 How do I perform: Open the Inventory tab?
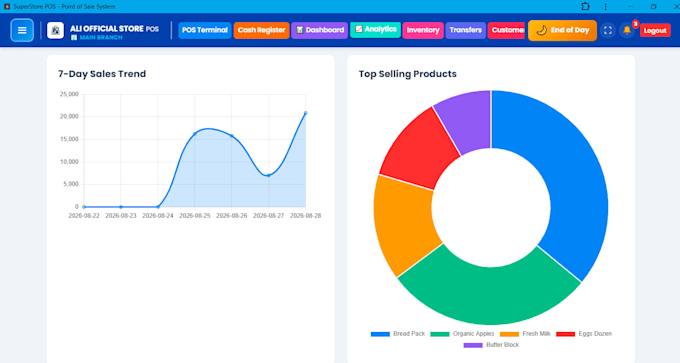point(423,30)
